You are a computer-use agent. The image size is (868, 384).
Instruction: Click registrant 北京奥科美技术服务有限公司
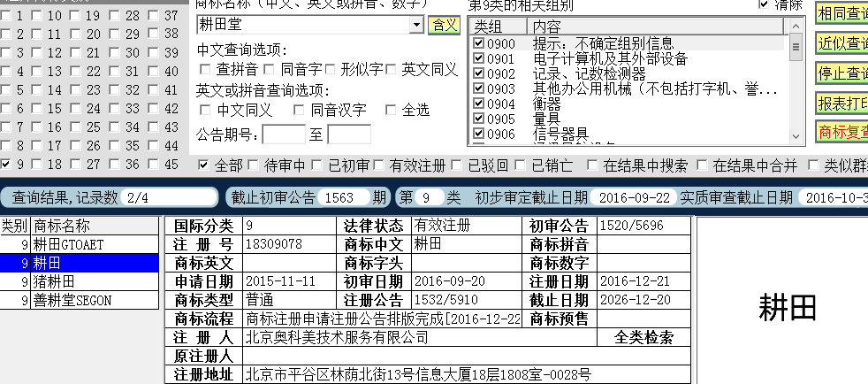337,337
